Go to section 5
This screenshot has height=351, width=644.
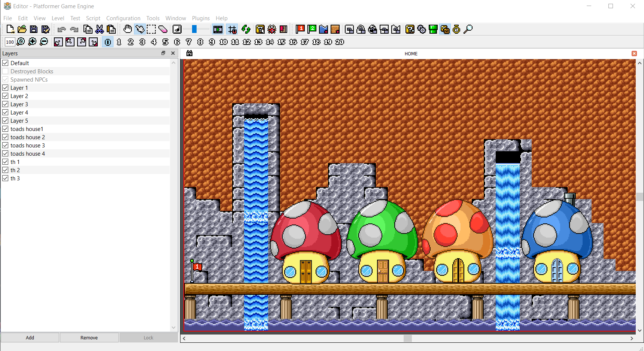point(165,42)
